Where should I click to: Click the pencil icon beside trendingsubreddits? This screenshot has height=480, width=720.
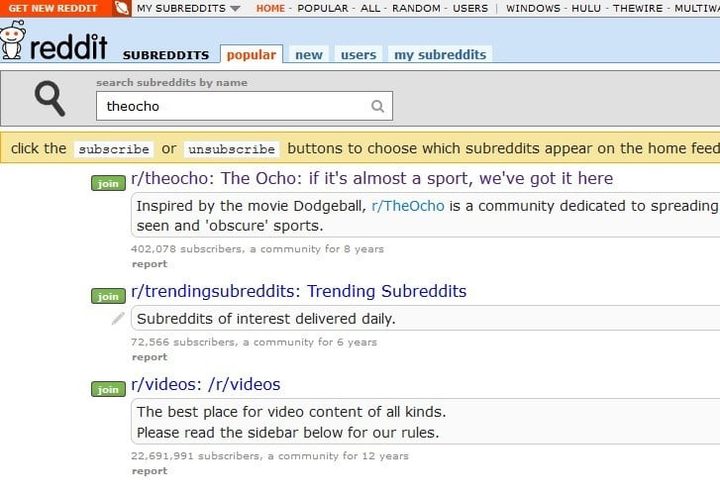pyautogui.click(x=118, y=318)
